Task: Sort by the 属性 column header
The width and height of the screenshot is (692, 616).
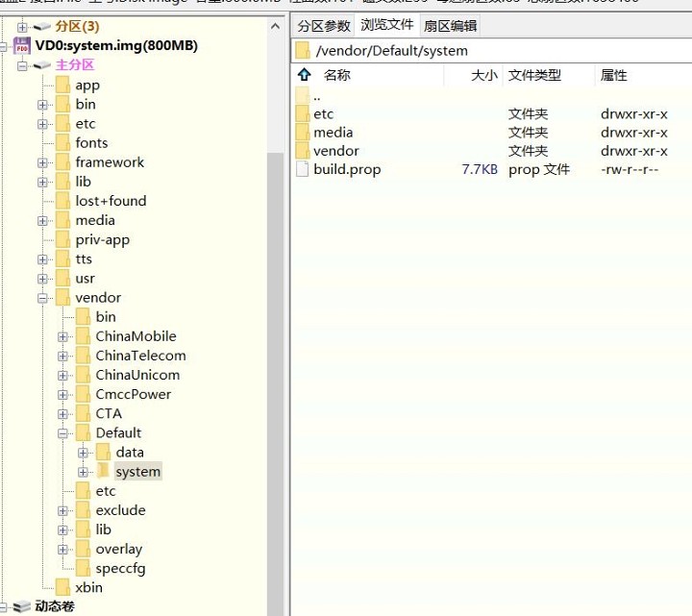Action: coord(613,75)
